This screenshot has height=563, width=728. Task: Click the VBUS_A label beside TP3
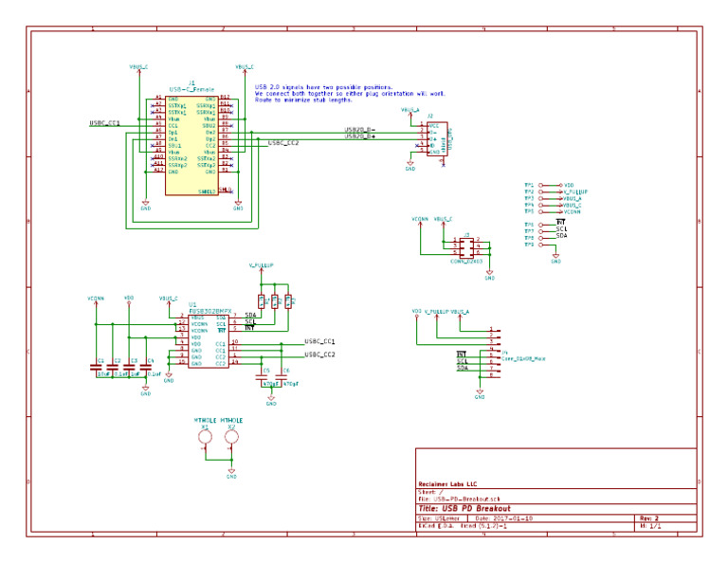pyautogui.click(x=572, y=198)
